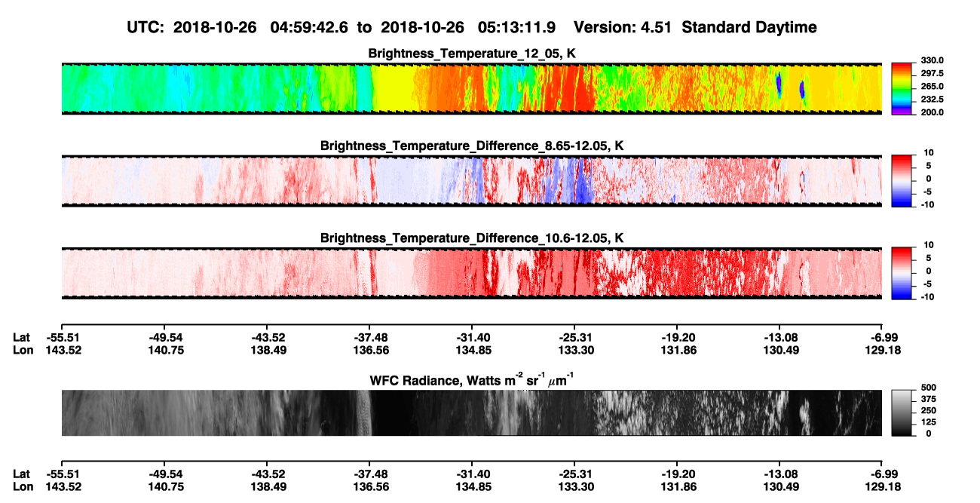The image size is (980, 503).
Task: Click upper axis latitude value '-19.20'
Action: 677,337
